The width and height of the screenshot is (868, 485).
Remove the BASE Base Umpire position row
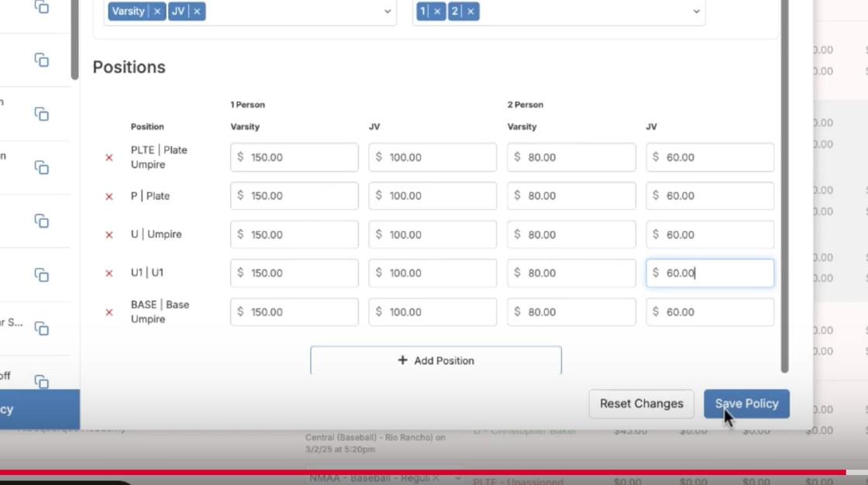[109, 312]
